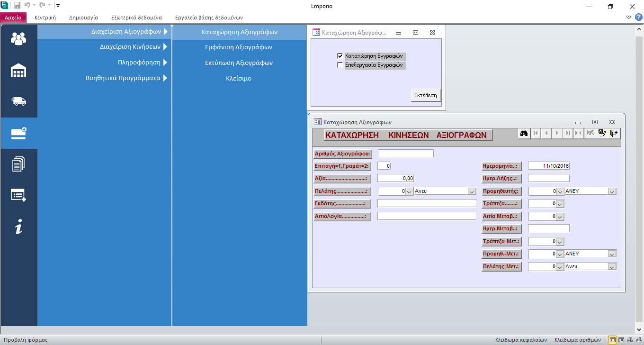Select the delivery truck sidebar icon
The width and height of the screenshot is (644, 345).
pyautogui.click(x=18, y=101)
